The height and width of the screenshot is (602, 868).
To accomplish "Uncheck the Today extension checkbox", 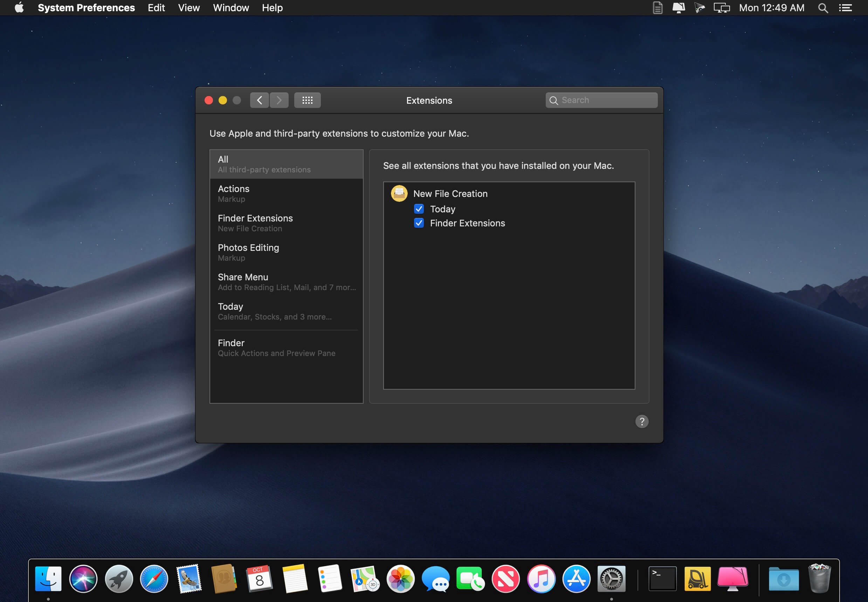I will coord(419,209).
